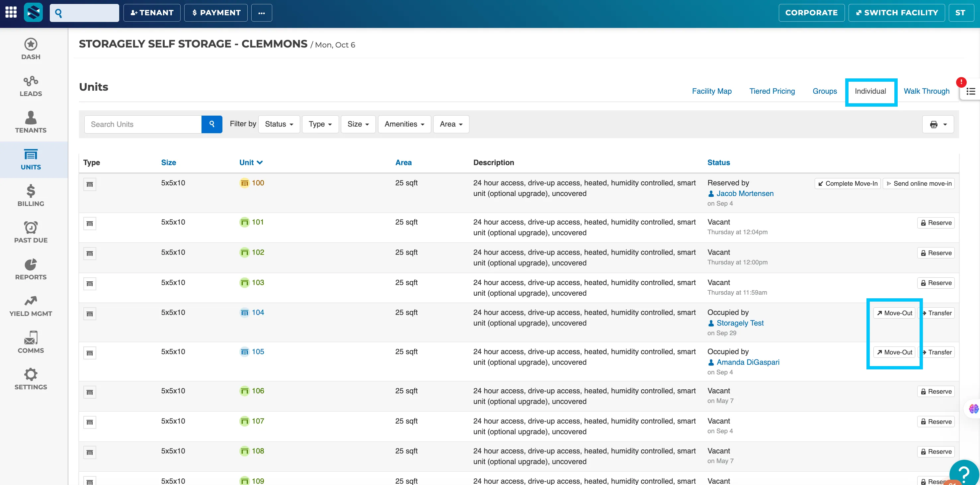The width and height of the screenshot is (980, 485).
Task: Click Move-Out for Storagely Test's unit 104
Action: [894, 313]
